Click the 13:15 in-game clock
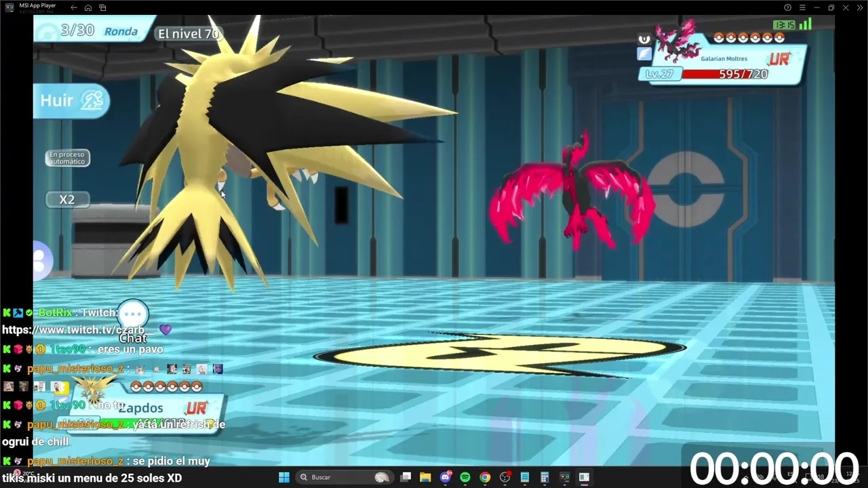868x488 pixels. (784, 25)
